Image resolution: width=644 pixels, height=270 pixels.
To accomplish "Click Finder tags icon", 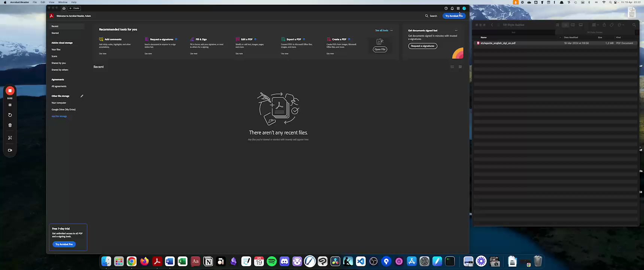I will [612, 25].
